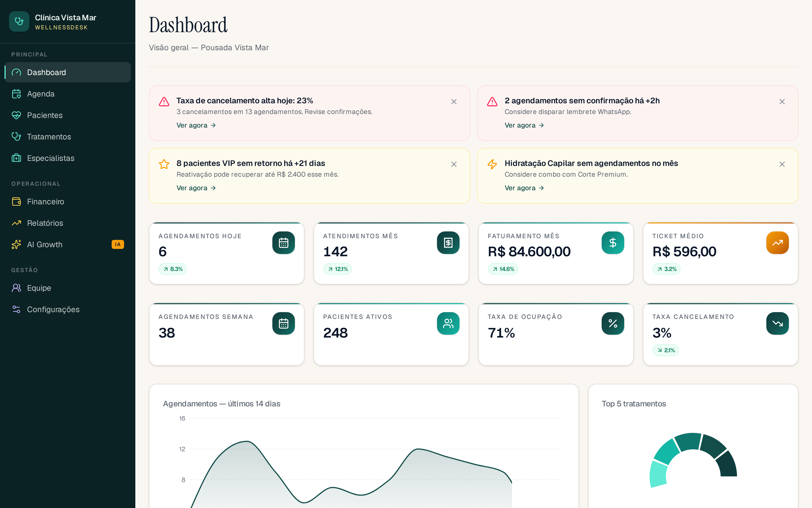The image size is (812, 508).
Task: Dismiss the Hidratação Capilar alert
Action: pos(782,164)
